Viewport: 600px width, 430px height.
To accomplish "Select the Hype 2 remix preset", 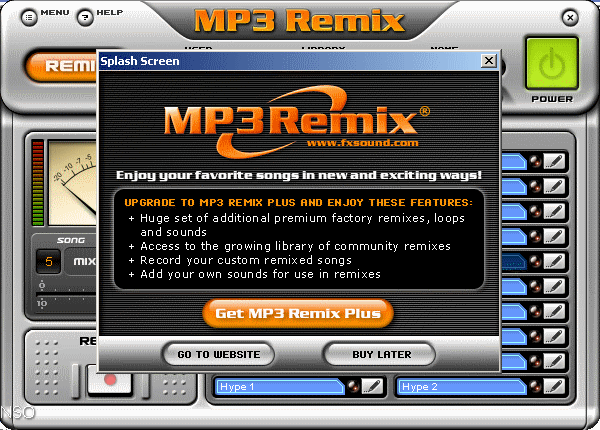I will click(x=462, y=386).
